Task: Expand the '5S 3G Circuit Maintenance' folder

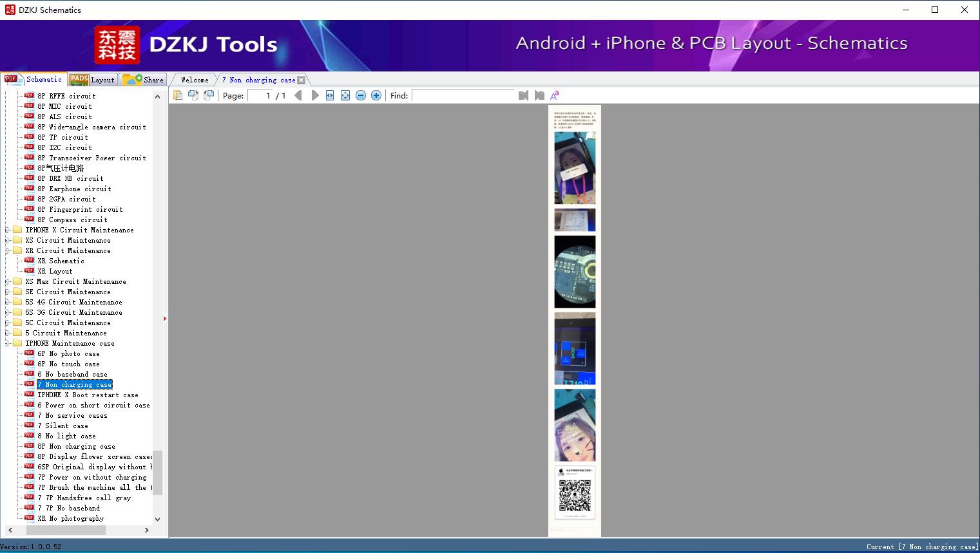Action: [x=7, y=312]
